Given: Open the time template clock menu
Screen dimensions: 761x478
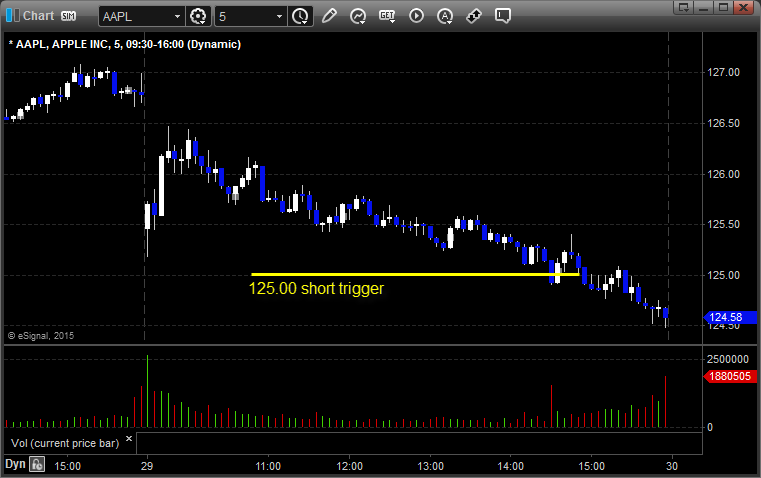Looking at the screenshot, I should coord(300,16).
